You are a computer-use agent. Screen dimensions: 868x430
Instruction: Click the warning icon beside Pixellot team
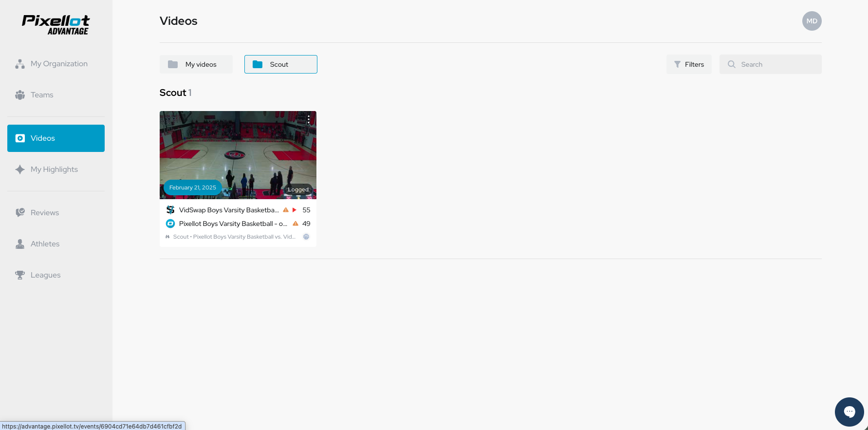click(x=295, y=224)
